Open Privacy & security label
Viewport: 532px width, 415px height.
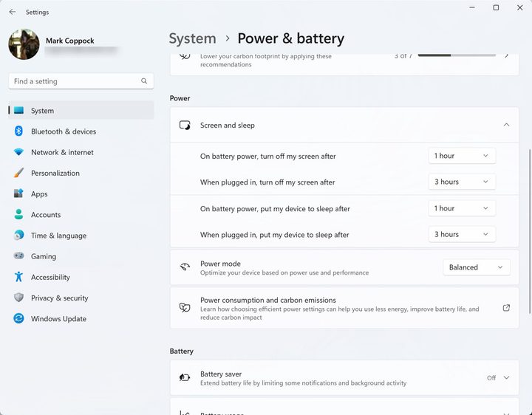click(60, 298)
